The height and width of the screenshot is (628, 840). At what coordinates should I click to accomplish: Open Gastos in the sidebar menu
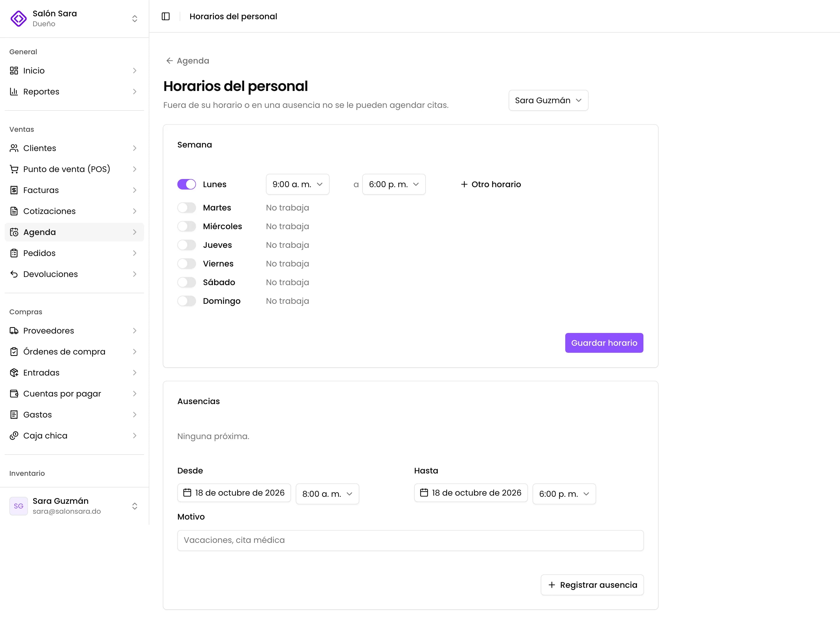74,415
